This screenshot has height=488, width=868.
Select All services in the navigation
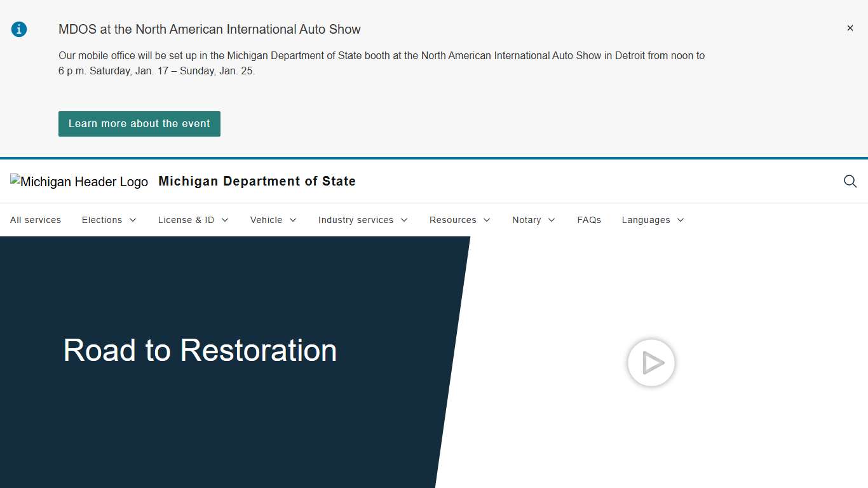click(x=36, y=220)
